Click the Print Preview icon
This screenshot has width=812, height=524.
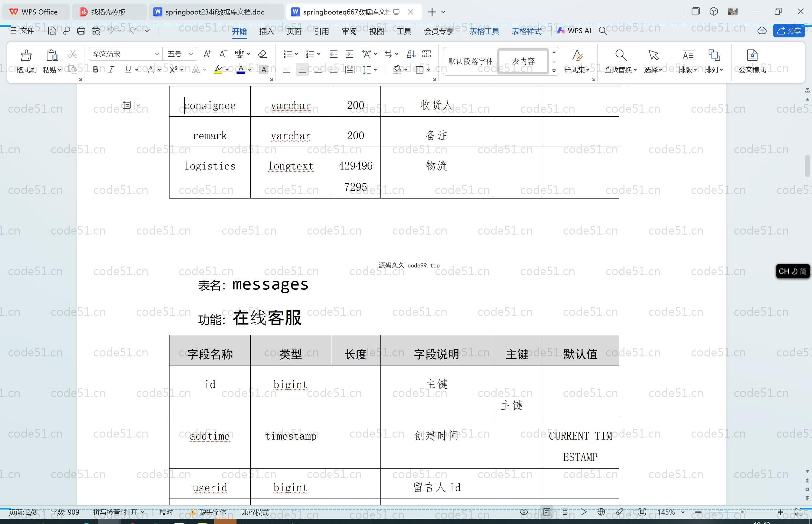[x=96, y=31]
